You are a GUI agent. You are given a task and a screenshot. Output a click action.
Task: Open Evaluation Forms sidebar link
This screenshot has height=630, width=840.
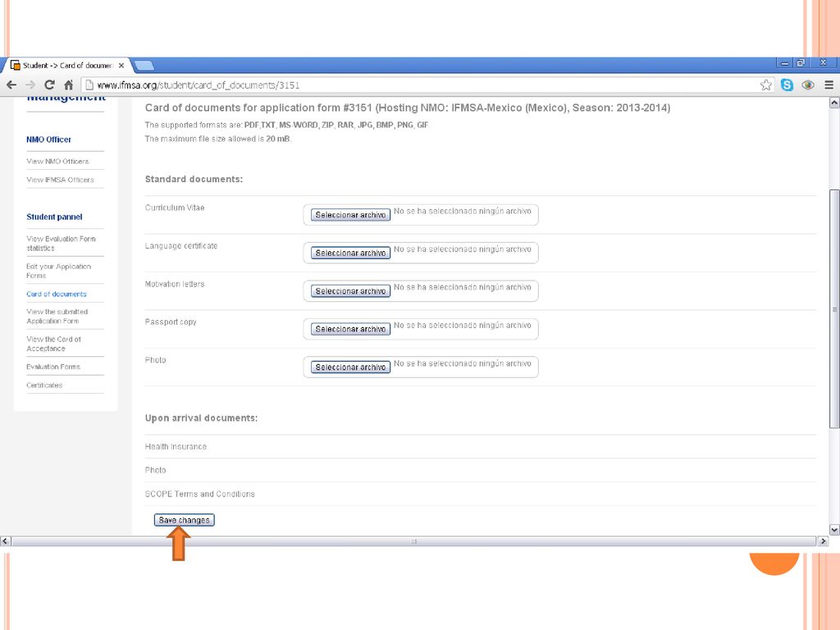tap(53, 367)
